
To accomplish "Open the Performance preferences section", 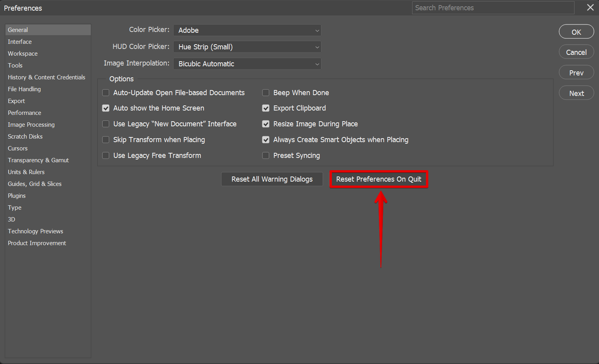I will (x=24, y=113).
